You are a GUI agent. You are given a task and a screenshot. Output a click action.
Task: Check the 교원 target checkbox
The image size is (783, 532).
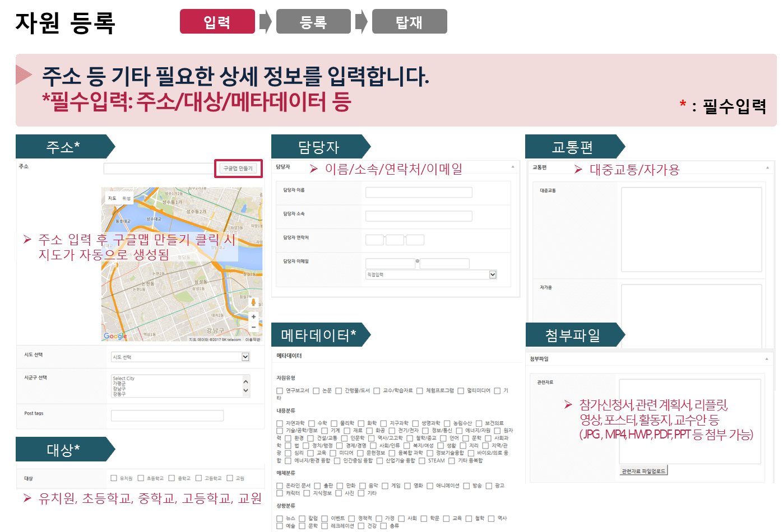229,478
